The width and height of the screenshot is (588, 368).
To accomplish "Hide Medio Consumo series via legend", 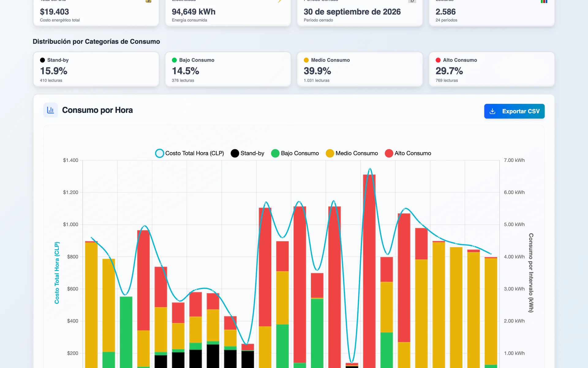I will coord(352,153).
